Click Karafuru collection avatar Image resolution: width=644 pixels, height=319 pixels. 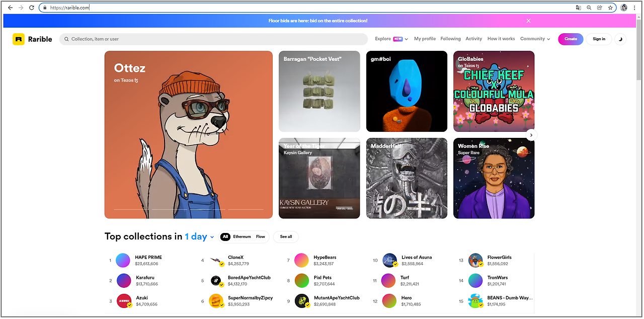click(124, 280)
